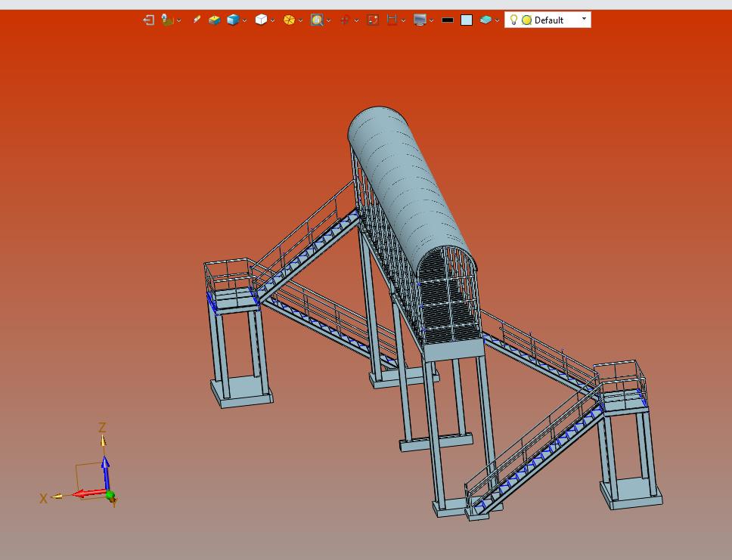Open dropdown next to landscape view icon

tap(178, 20)
